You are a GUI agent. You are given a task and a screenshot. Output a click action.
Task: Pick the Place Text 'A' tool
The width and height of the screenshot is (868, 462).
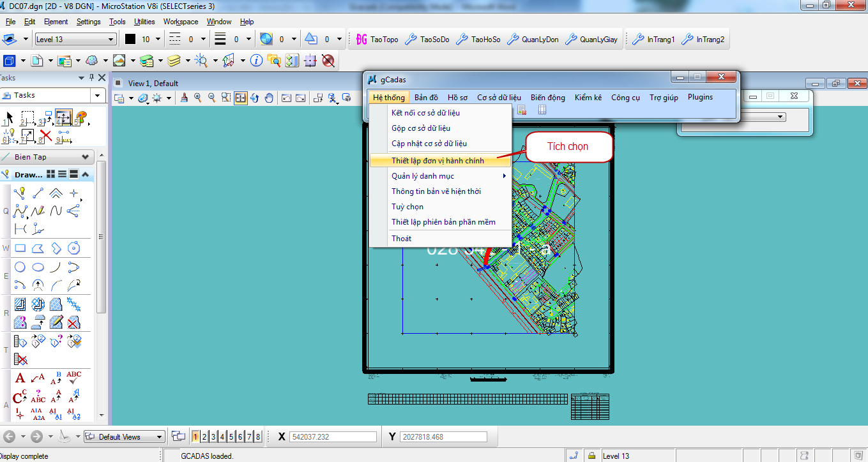click(20, 378)
